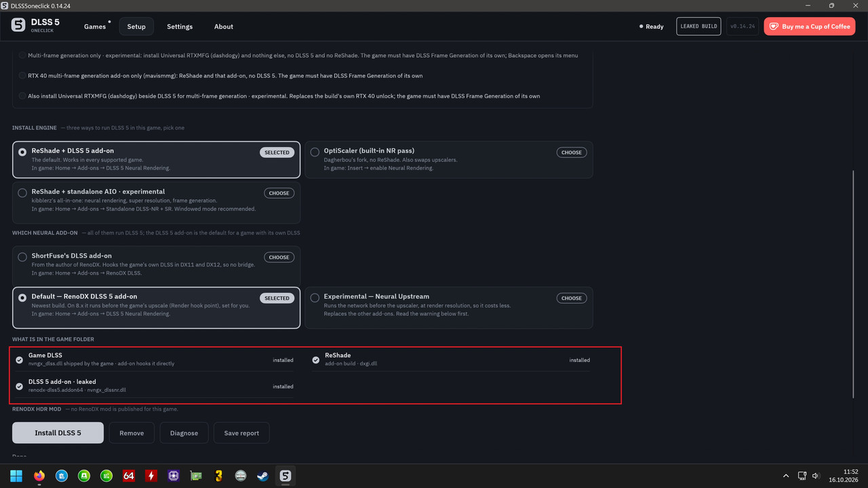Open the About tab
Screen dimensions: 868x488
click(224, 26)
